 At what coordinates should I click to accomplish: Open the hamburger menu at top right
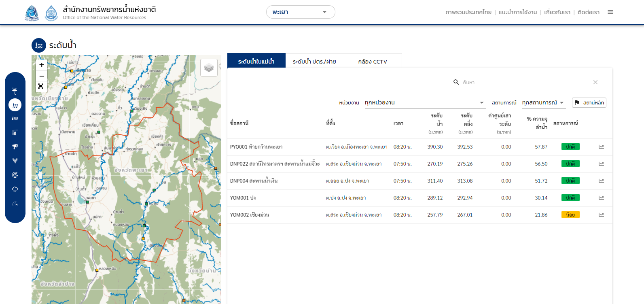point(610,12)
